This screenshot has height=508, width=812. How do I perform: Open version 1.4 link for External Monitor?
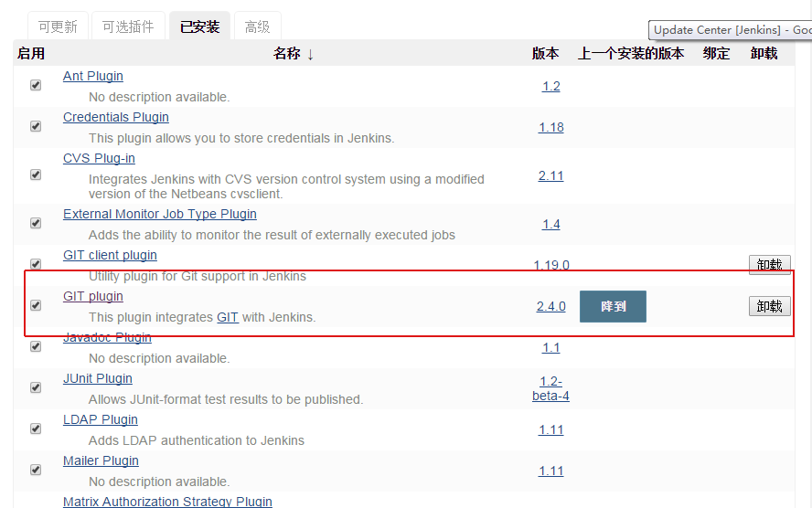click(551, 225)
